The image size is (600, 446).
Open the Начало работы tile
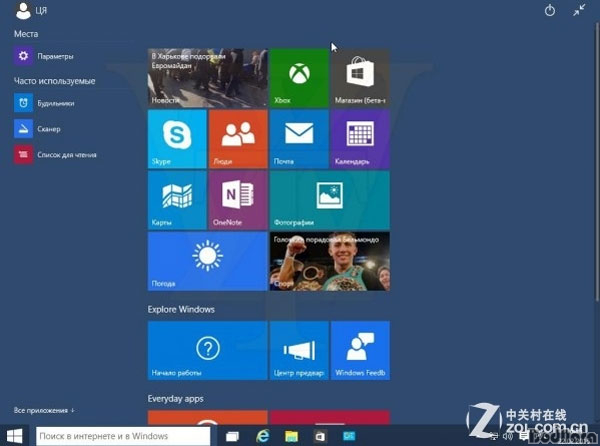[x=208, y=350]
